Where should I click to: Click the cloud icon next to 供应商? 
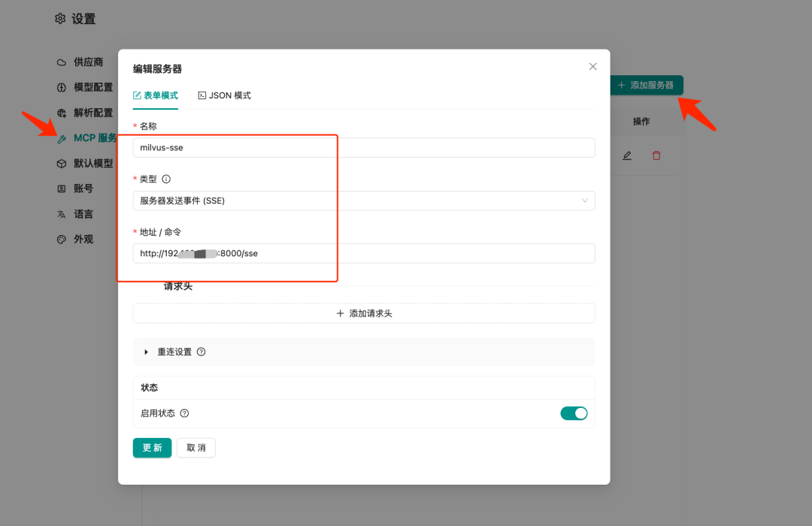[x=62, y=62]
